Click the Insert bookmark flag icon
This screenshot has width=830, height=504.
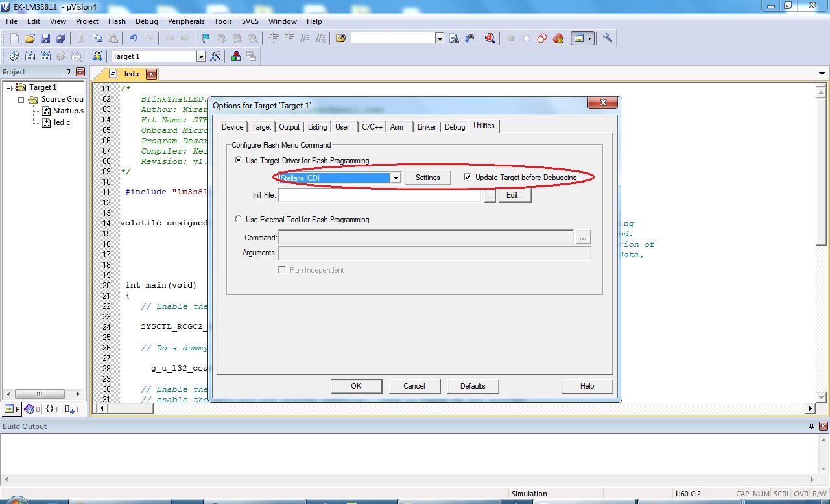click(x=206, y=39)
